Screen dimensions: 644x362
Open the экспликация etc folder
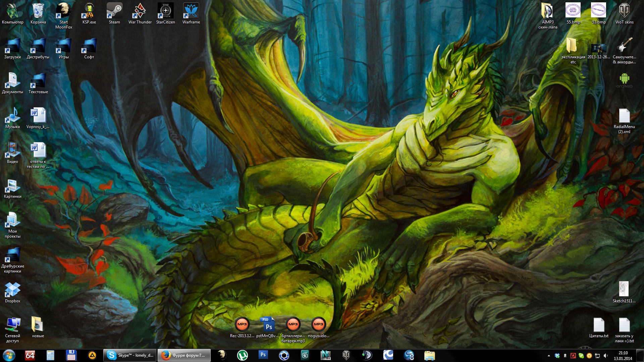[573, 51]
